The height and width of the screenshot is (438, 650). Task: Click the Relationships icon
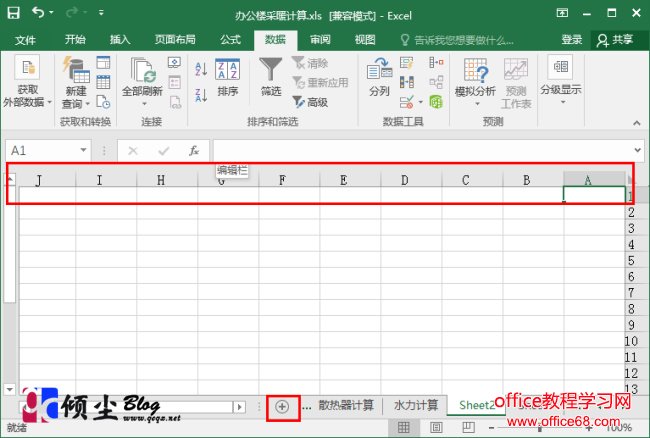[x=436, y=82]
